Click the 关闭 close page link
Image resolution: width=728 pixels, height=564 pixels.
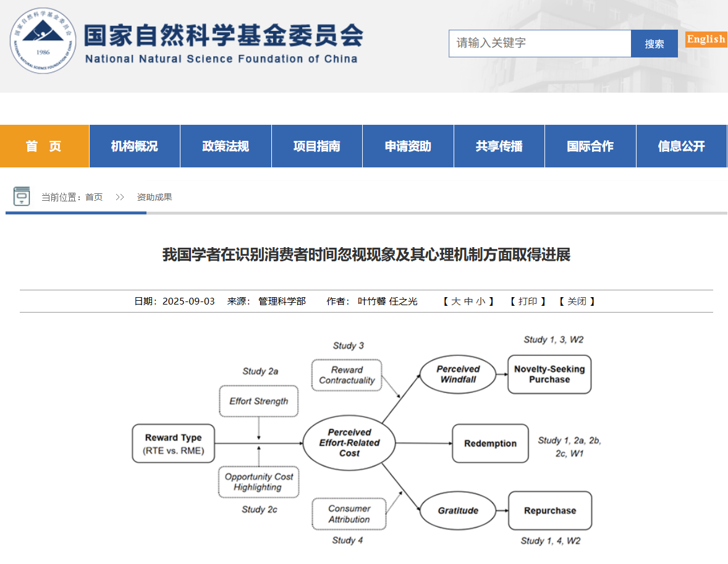(577, 301)
